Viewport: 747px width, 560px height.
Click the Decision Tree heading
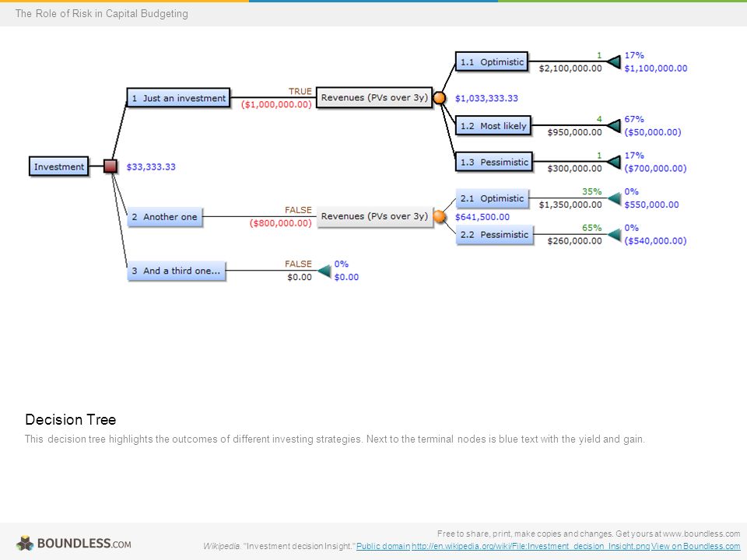[71, 419]
